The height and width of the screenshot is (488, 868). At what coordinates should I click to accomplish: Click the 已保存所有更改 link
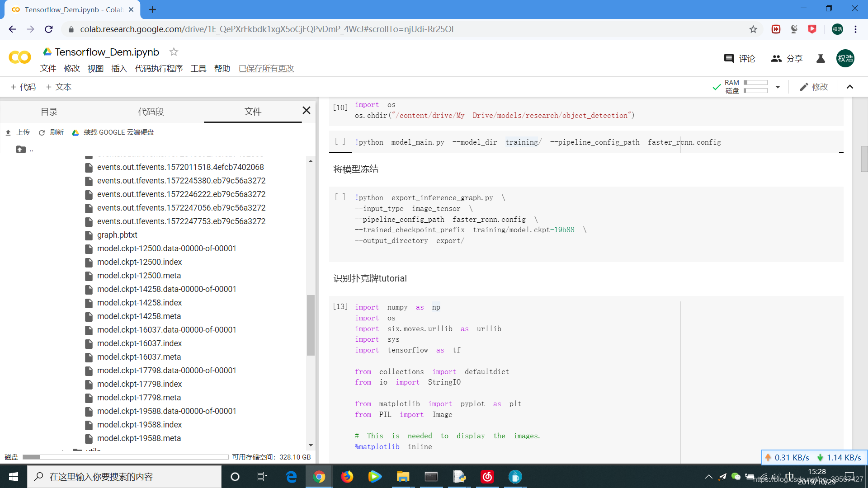tap(266, 68)
